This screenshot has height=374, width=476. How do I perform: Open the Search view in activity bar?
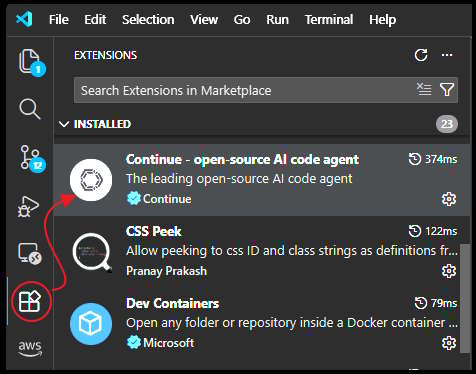pyautogui.click(x=30, y=109)
